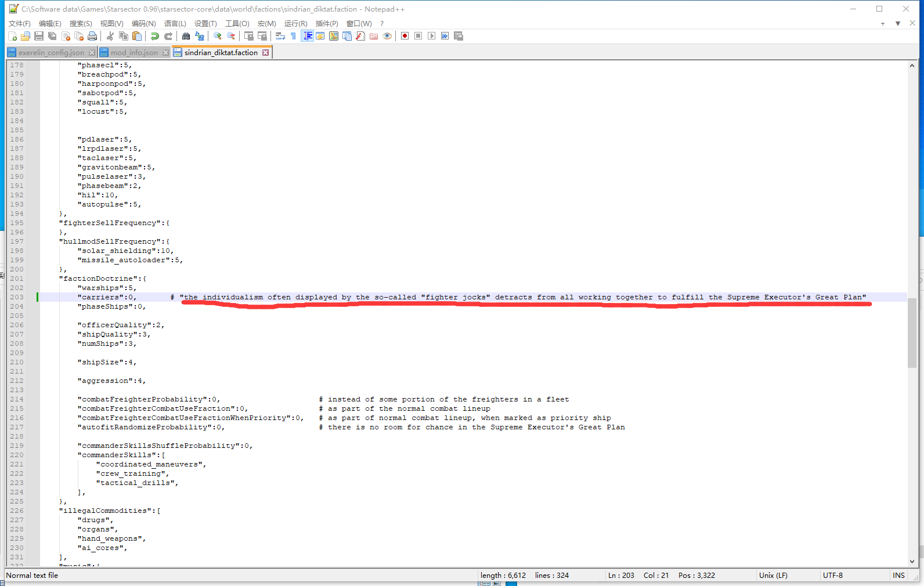Open Find with the binoculars icon
Screen dimensions: 924x586
coord(186,36)
